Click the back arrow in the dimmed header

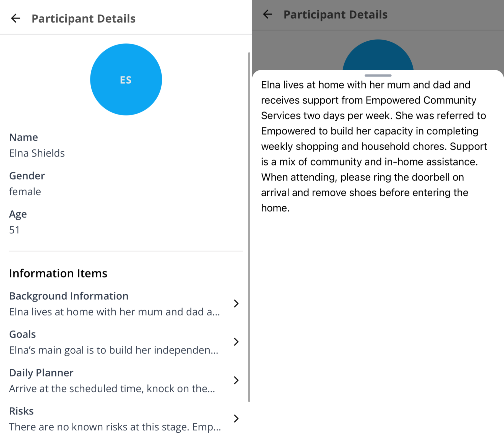(x=268, y=14)
